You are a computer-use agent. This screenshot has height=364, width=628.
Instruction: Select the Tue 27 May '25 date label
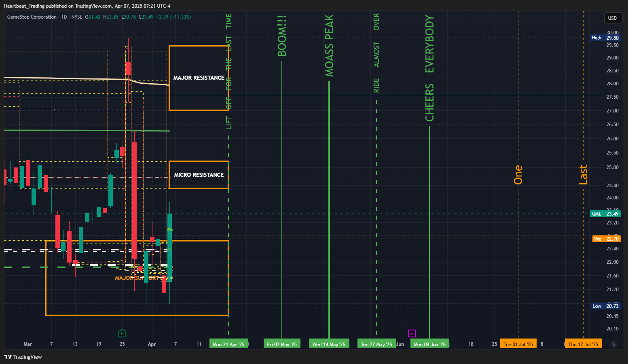376,344
